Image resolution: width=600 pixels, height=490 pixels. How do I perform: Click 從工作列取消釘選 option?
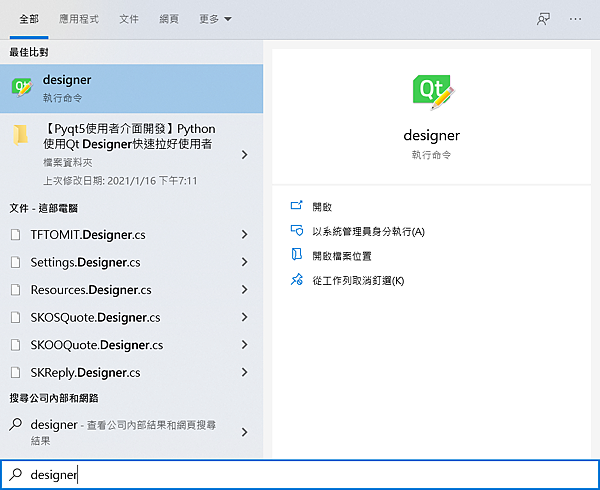[x=357, y=281]
